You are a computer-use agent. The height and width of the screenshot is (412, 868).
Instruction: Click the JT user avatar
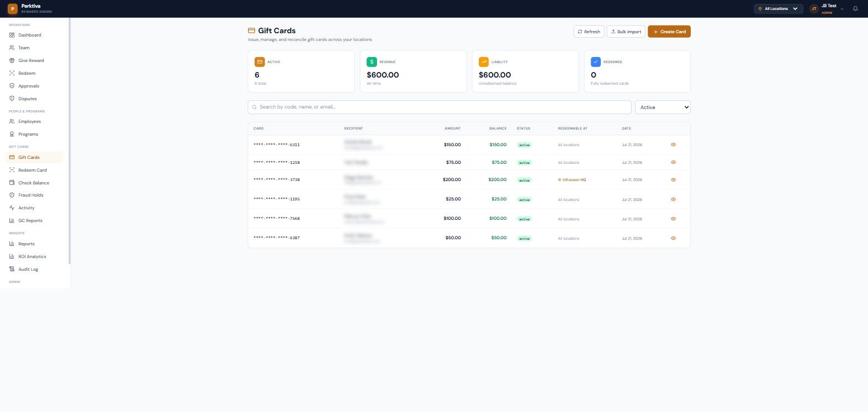814,9
